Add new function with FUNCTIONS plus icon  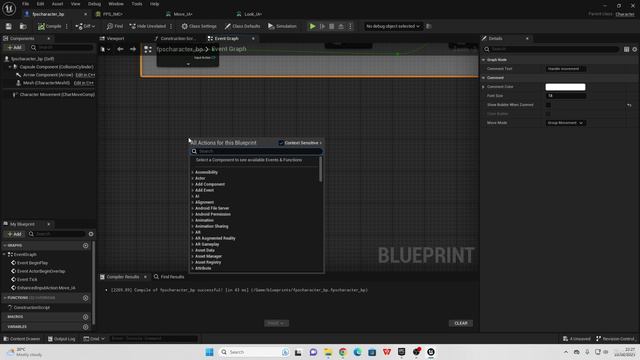[x=85, y=298]
